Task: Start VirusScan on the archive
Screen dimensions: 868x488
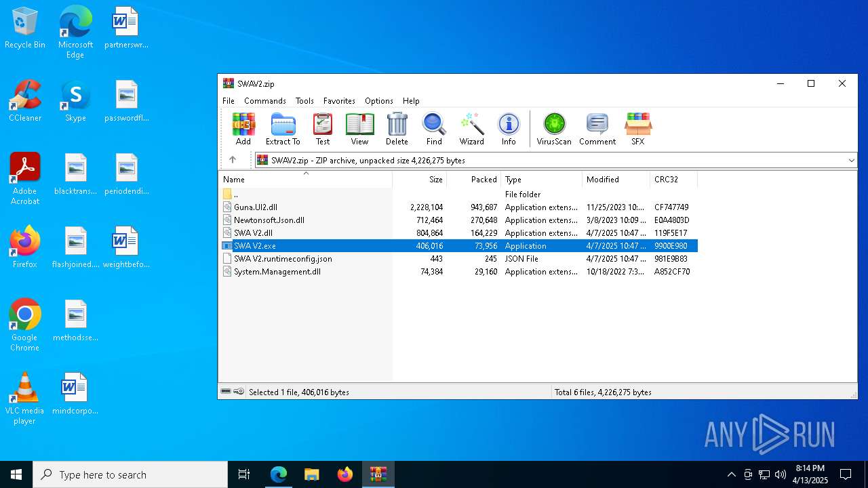Action: [x=554, y=129]
